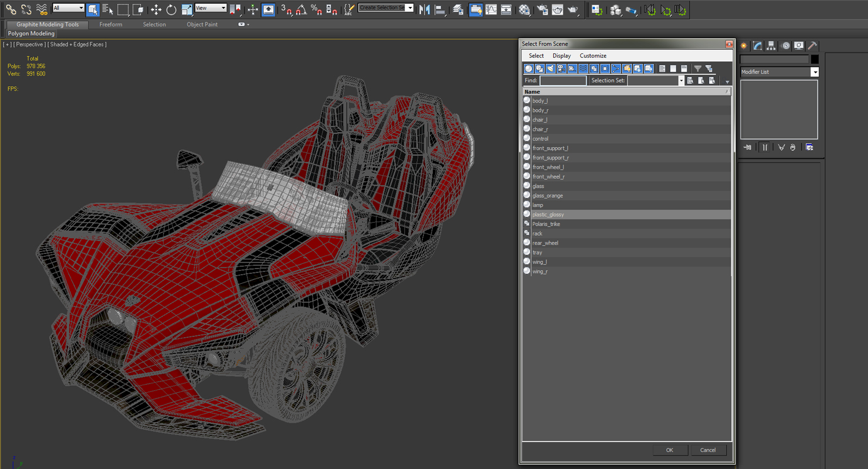Activate the Select and Move tool

(x=156, y=9)
